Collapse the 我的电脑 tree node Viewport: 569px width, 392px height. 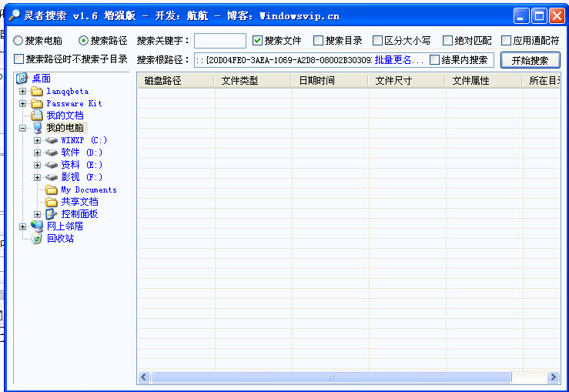click(x=22, y=128)
